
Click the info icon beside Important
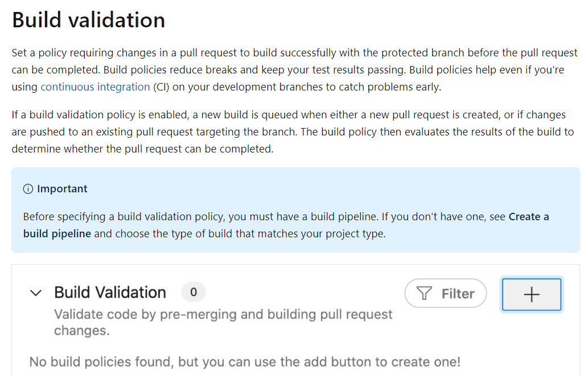click(x=28, y=189)
